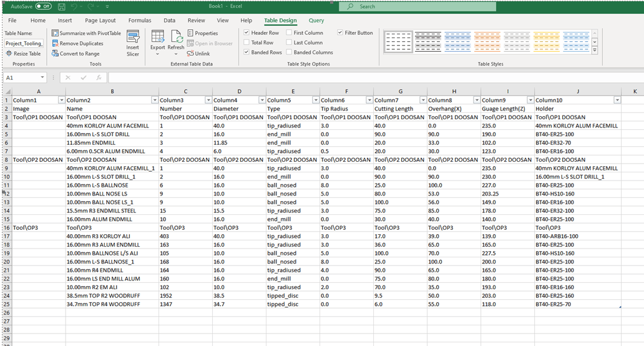Select cell 'Tool\OP3' in column A
Viewport: 644px width, 346px height.
39,228
